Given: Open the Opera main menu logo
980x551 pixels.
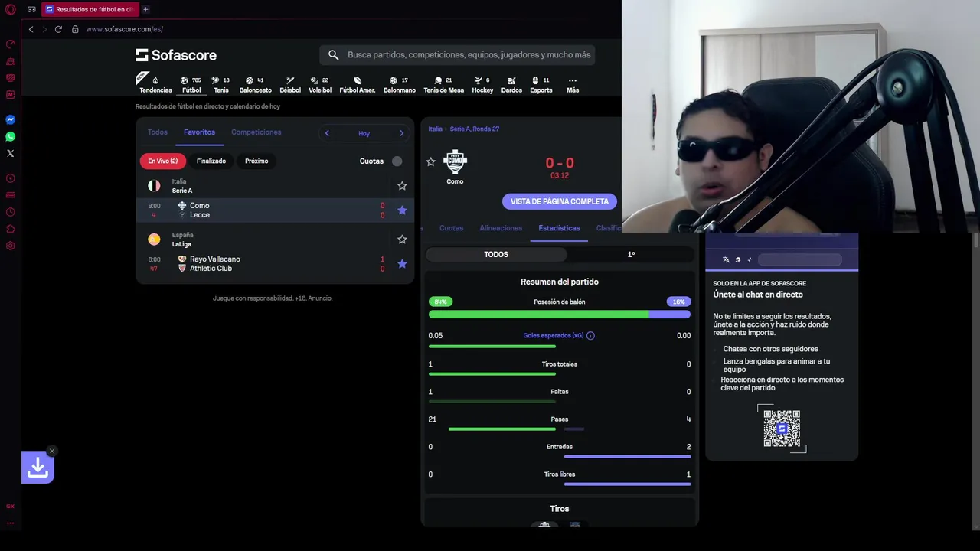Looking at the screenshot, I should [x=10, y=9].
